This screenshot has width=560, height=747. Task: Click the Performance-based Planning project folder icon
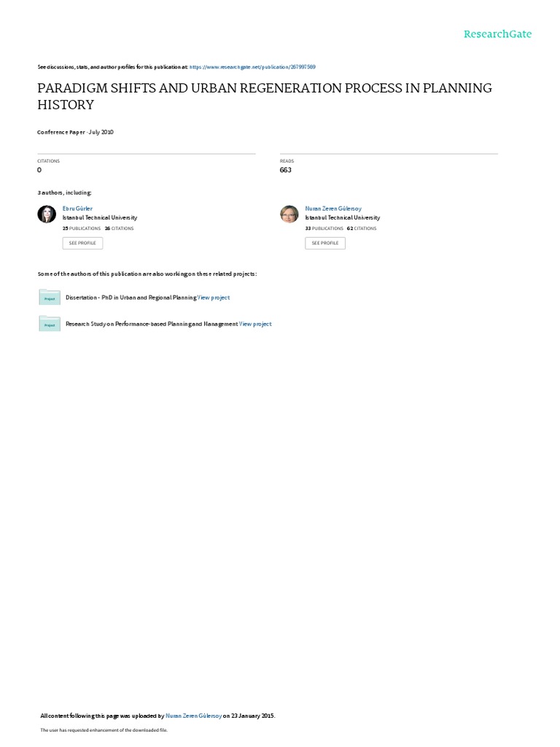pyautogui.click(x=50, y=323)
